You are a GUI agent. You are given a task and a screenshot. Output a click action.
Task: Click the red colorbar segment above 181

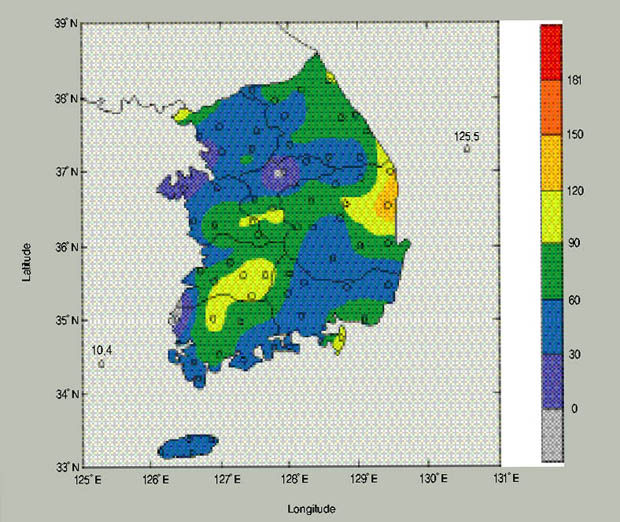552,52
